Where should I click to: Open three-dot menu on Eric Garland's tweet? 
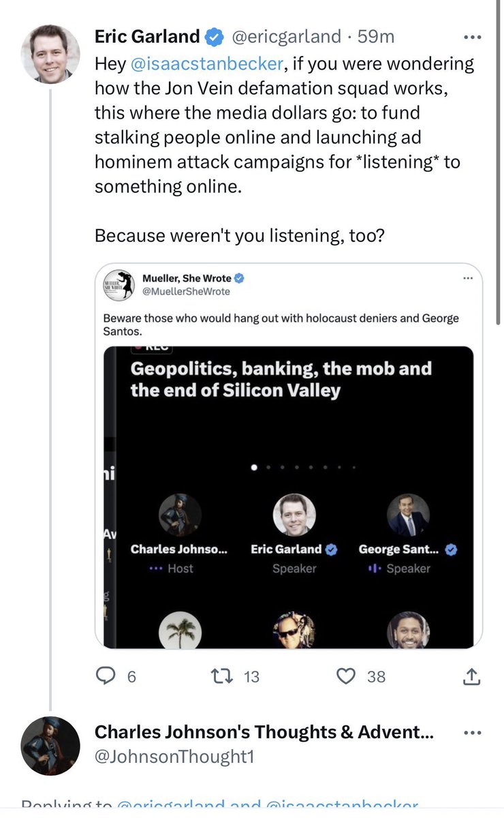472,36
